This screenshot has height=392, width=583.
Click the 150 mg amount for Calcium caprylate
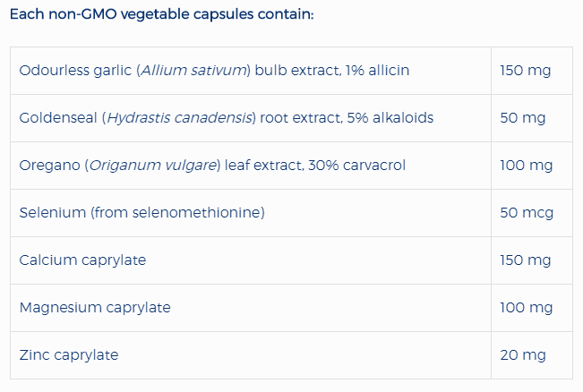[526, 260]
